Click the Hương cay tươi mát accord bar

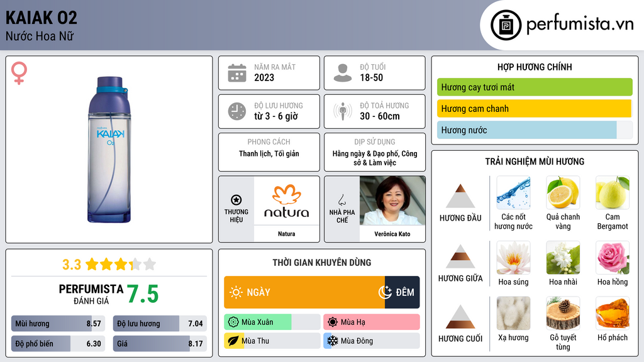(535, 87)
